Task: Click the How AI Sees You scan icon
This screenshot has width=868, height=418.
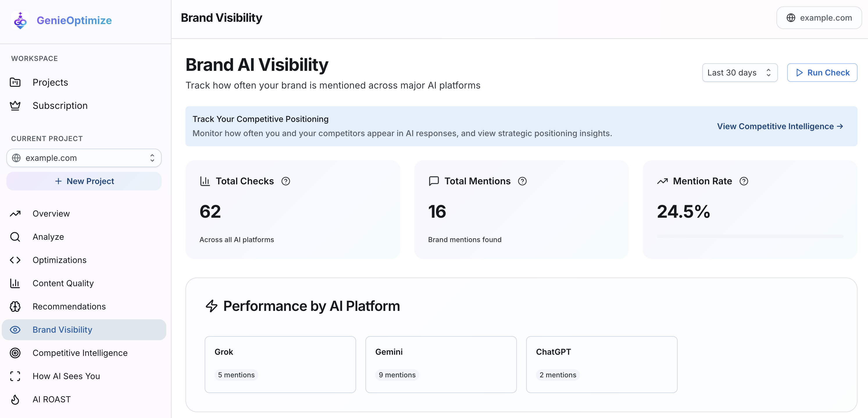Action: click(x=15, y=376)
